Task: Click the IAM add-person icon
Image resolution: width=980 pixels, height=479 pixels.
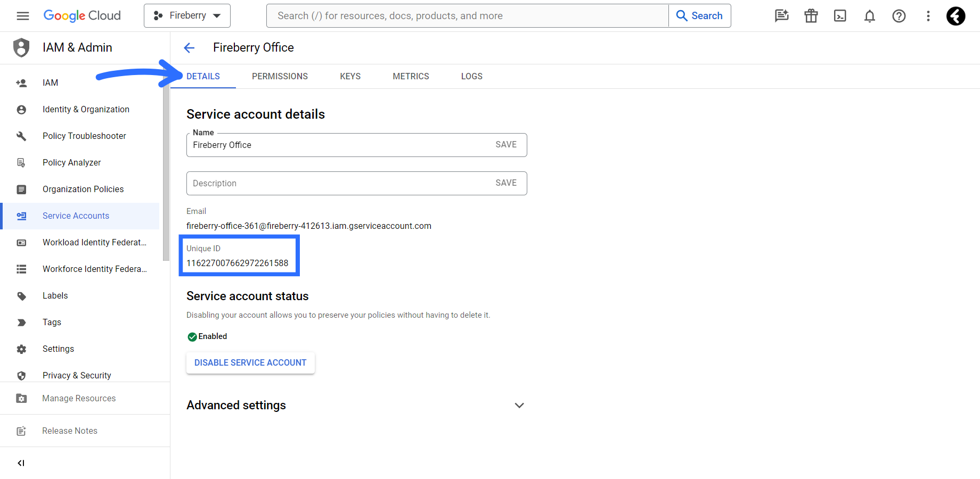Action: click(21, 83)
